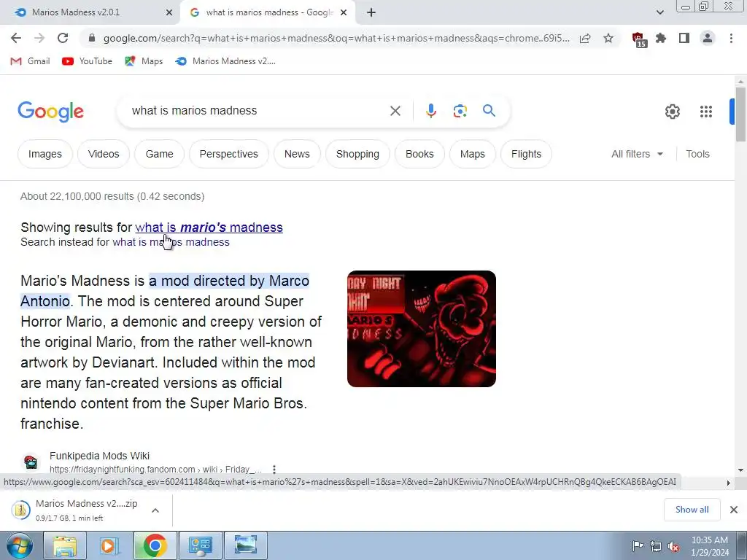Open the tab search dropdown arrow
747x560 pixels.
click(x=659, y=12)
